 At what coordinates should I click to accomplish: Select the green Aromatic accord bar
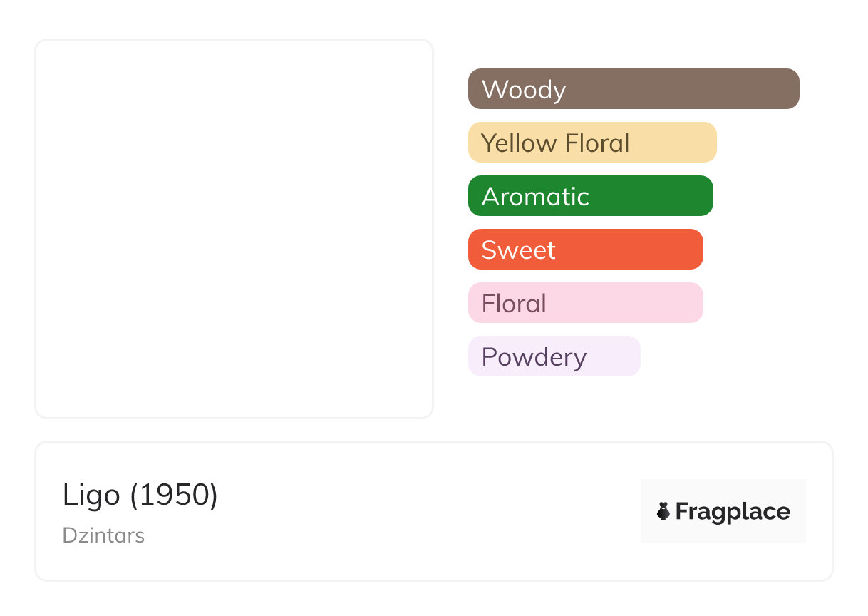[x=591, y=196]
